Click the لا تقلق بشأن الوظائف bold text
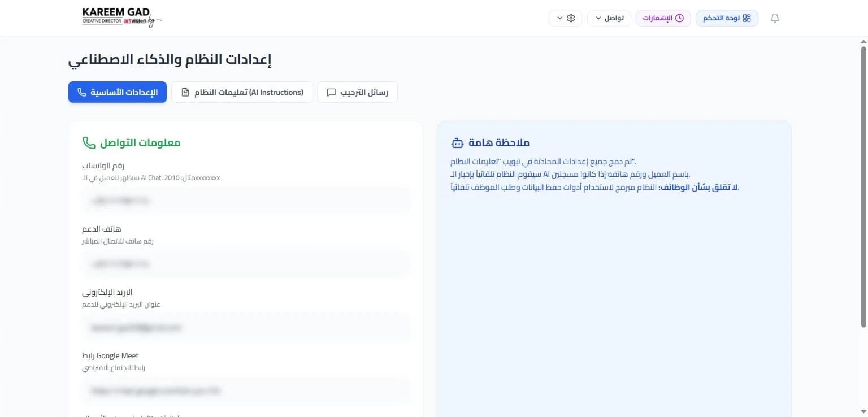The height and width of the screenshot is (417, 868). coord(698,187)
